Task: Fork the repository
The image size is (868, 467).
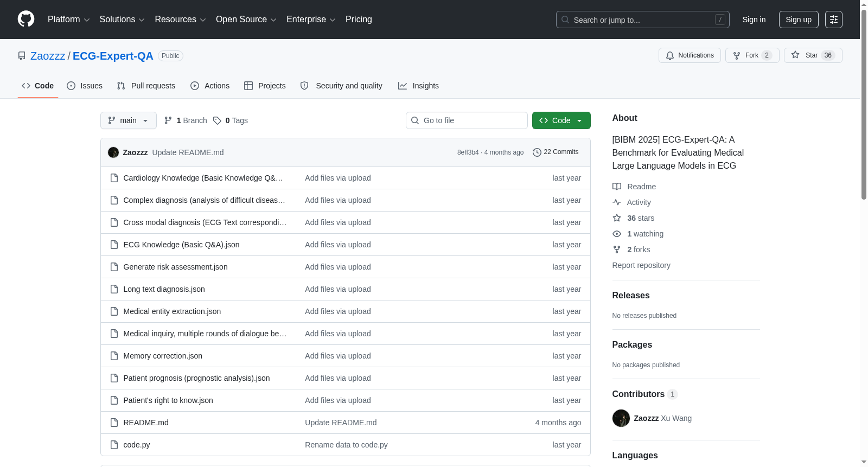Action: tap(752, 55)
